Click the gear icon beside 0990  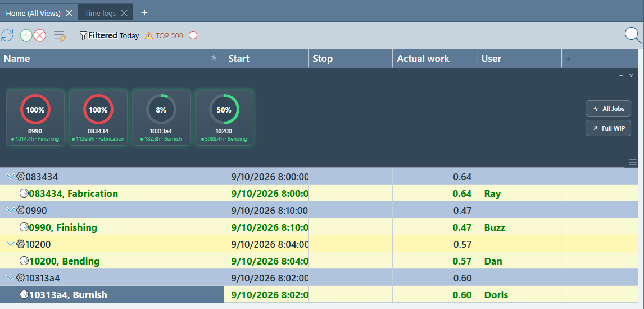pos(21,211)
